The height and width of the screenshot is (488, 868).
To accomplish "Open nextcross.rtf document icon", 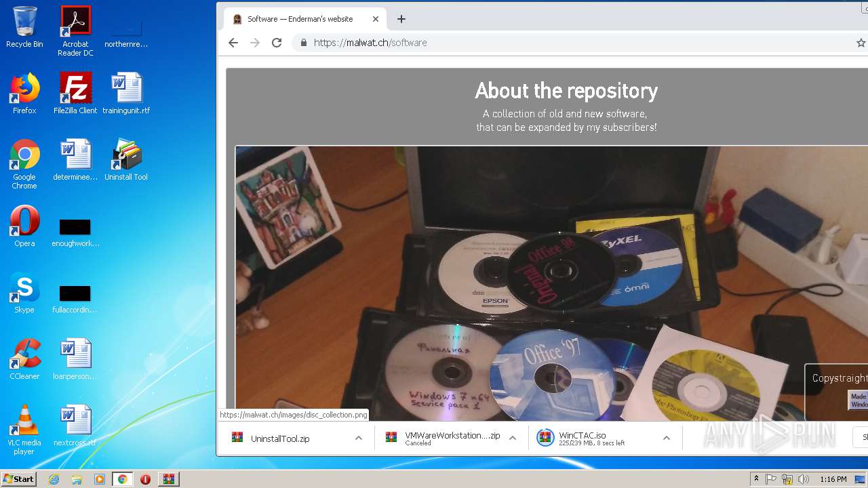I will click(x=75, y=426).
